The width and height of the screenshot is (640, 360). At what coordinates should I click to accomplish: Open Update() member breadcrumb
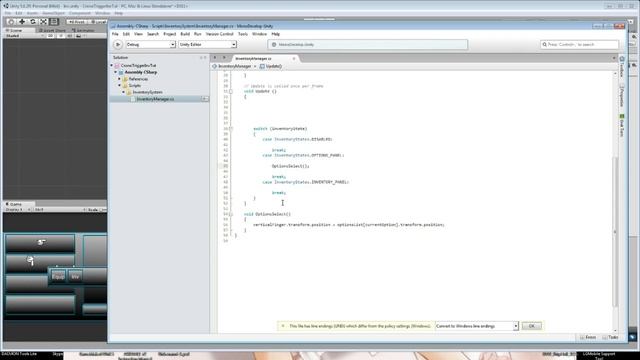[271, 66]
